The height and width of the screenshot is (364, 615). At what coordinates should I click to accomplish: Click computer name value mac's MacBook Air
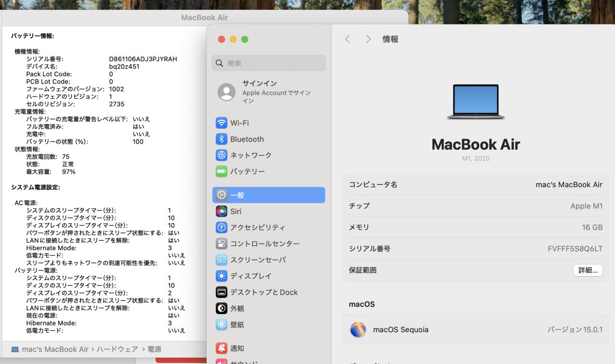click(569, 184)
